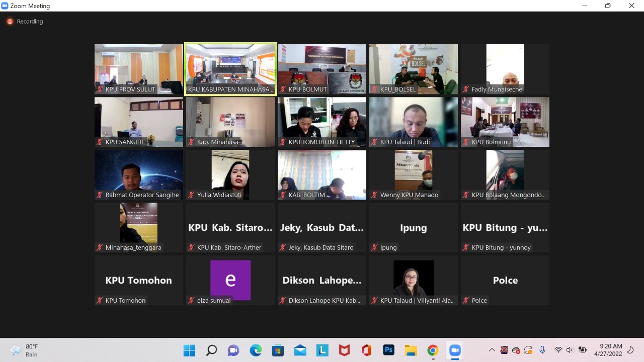Open McAfee from the taskbar

click(344, 350)
